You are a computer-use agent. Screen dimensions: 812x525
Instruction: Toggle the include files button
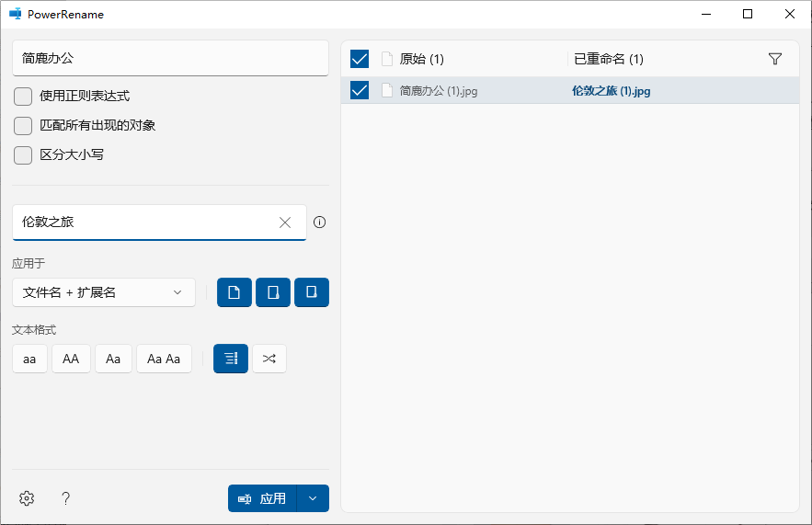pyautogui.click(x=234, y=292)
